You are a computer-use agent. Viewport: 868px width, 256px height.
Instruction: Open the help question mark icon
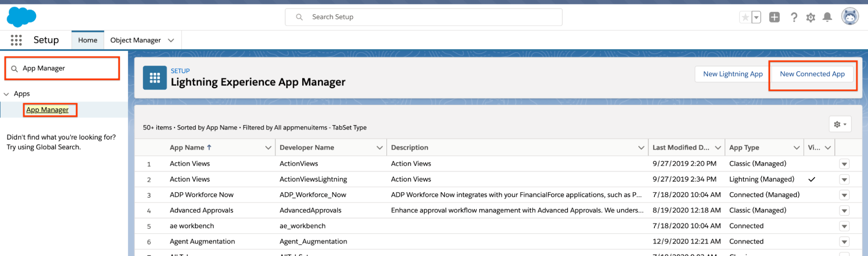794,17
